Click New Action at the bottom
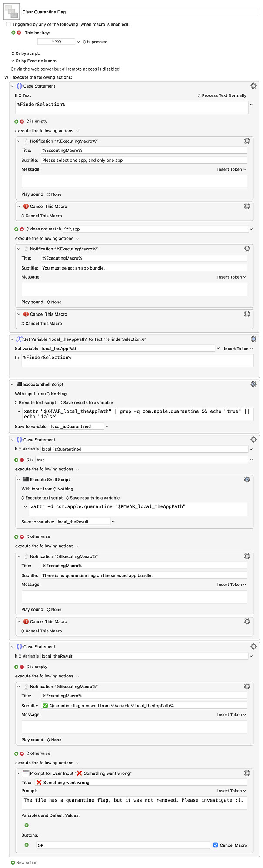The width and height of the screenshot is (263, 868). (24, 863)
